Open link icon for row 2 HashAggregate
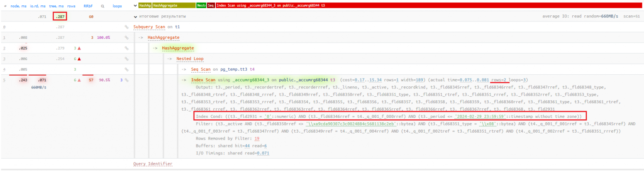The height and width of the screenshot is (171, 644). (x=126, y=48)
